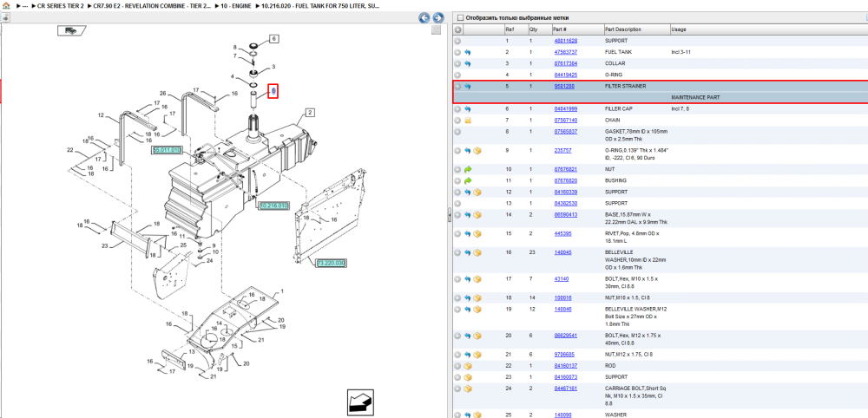This screenshot has height=418, width=868.
Task: Click the green arrow icon for NUT 87676821
Action: click(x=467, y=169)
